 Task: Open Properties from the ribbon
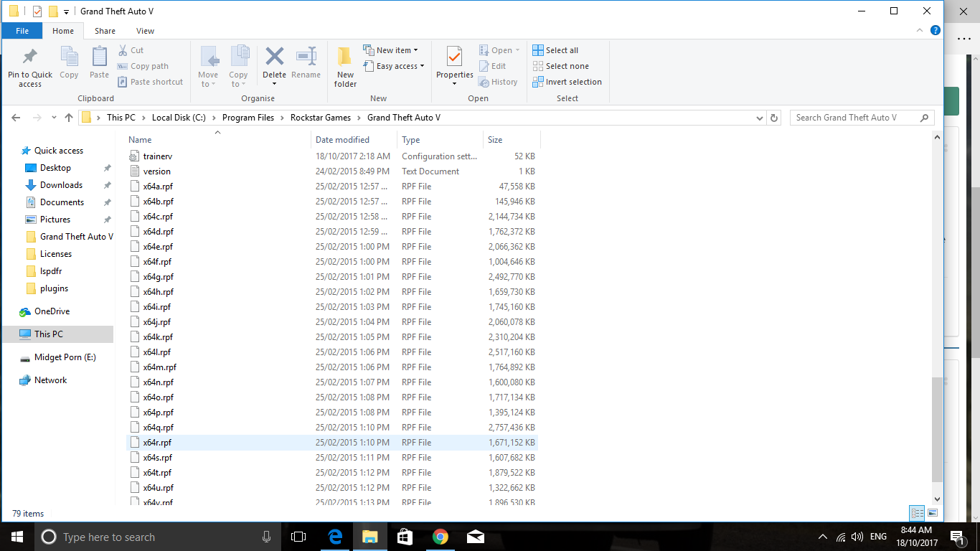[454, 57]
